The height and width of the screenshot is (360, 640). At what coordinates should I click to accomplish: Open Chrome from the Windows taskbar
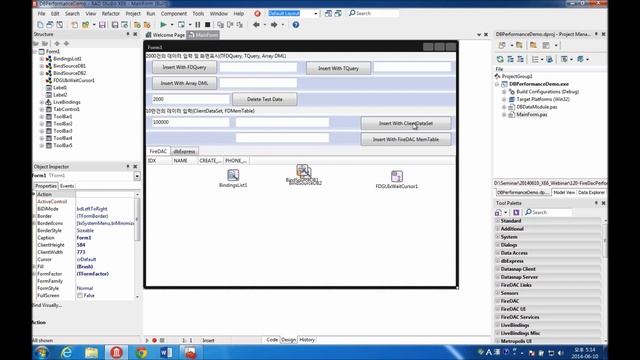(x=141, y=353)
